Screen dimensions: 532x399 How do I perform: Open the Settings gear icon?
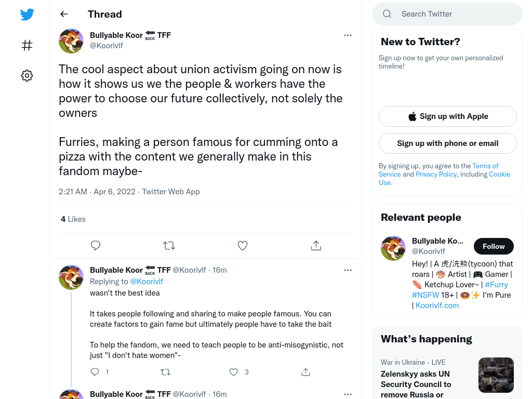point(27,75)
